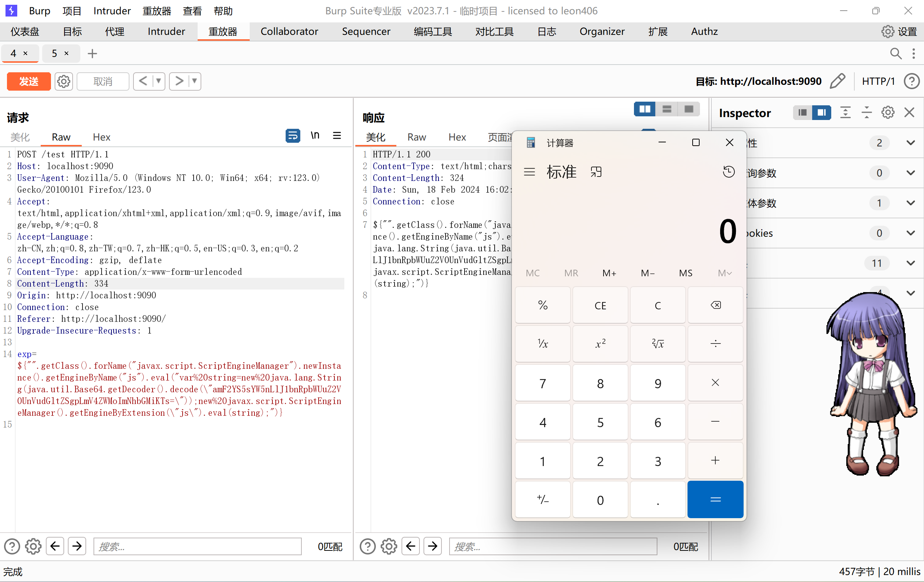This screenshot has height=582, width=924.
Task: Toggle the HTTP/1 protocol selector
Action: tap(878, 81)
